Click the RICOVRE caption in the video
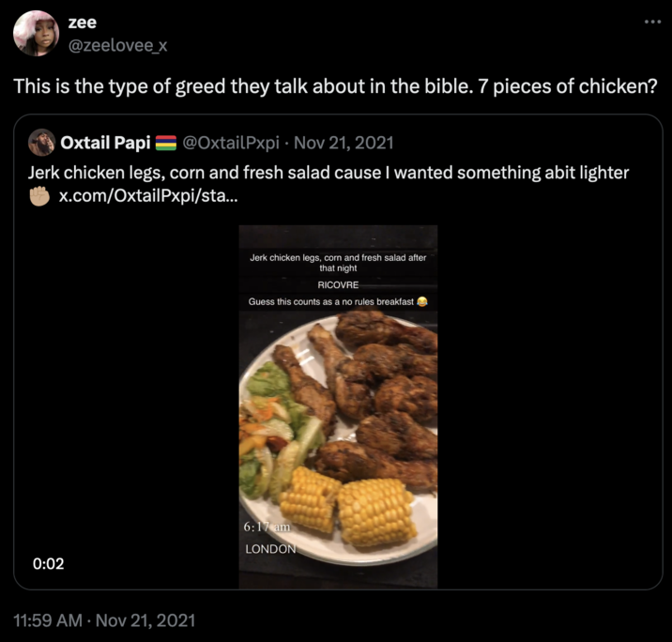 [x=338, y=283]
